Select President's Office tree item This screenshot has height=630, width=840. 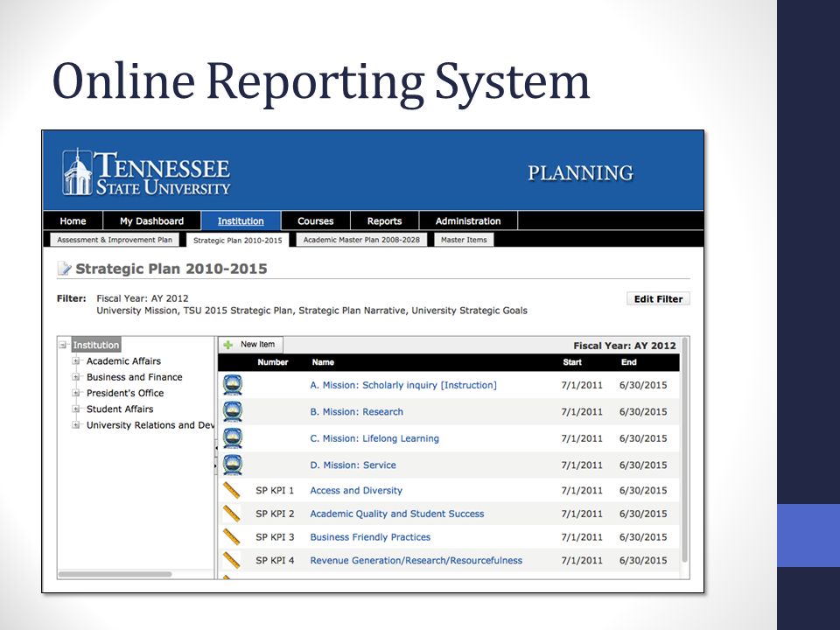point(125,393)
